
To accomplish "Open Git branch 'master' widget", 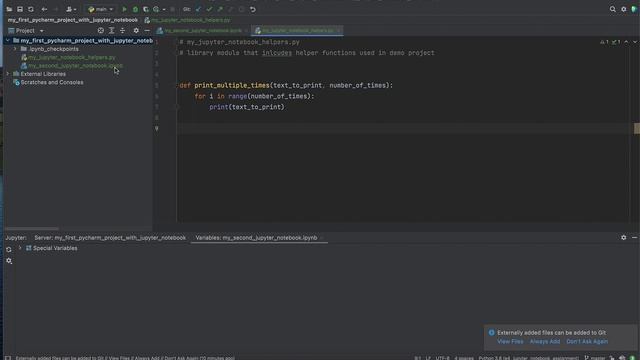I will point(595,358).
